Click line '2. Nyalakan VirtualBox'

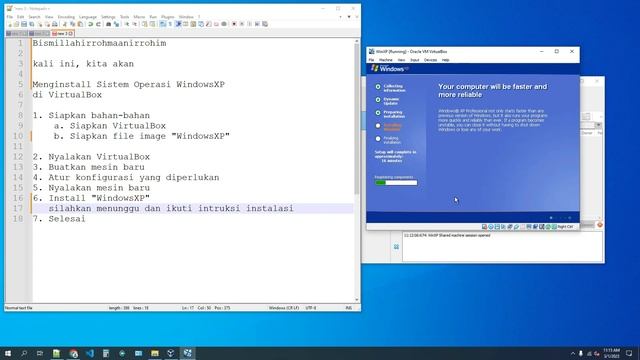[x=91, y=157]
